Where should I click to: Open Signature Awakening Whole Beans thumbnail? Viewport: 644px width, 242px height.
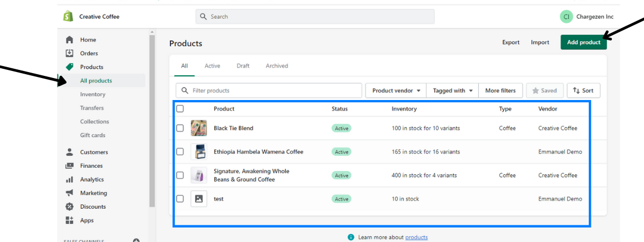199,175
